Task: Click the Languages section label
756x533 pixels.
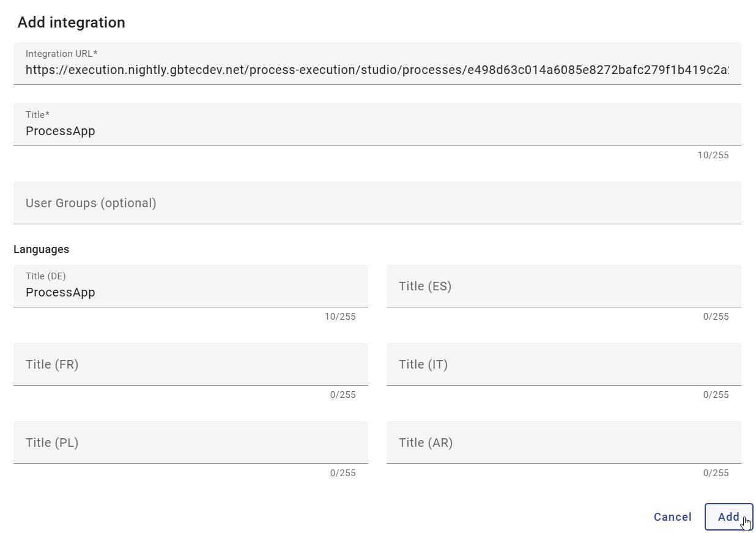Action: [41, 249]
